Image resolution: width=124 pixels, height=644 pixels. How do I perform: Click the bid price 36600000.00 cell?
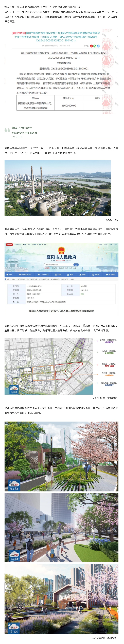pos(69,106)
